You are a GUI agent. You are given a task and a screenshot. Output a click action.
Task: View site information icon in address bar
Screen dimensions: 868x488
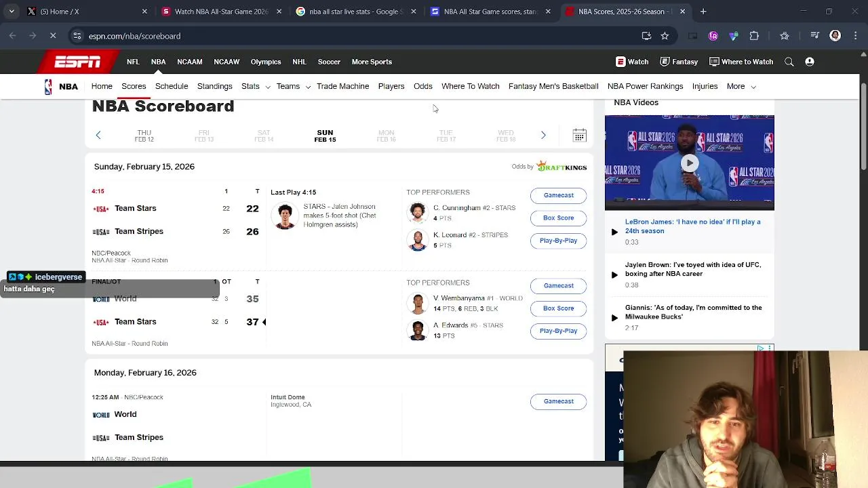77,36
